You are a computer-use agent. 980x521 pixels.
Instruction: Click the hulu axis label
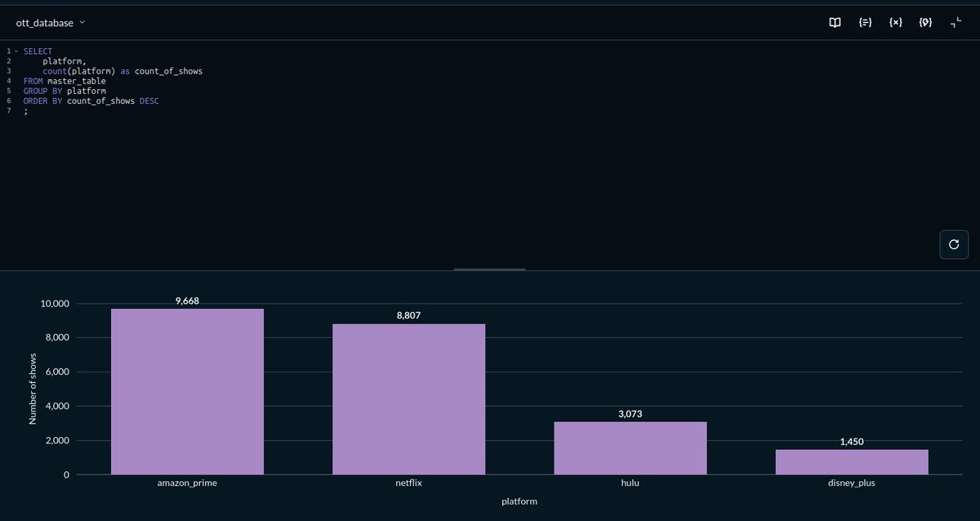630,483
